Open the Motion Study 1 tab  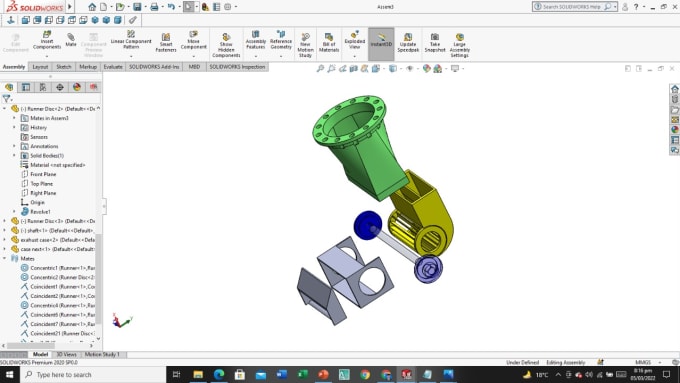pyautogui.click(x=102, y=354)
